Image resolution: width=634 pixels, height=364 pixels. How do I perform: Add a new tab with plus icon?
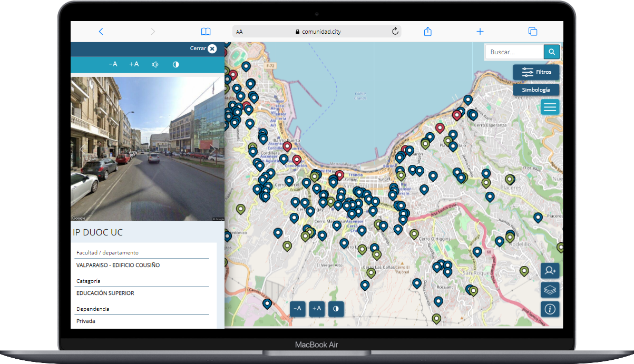click(x=480, y=32)
